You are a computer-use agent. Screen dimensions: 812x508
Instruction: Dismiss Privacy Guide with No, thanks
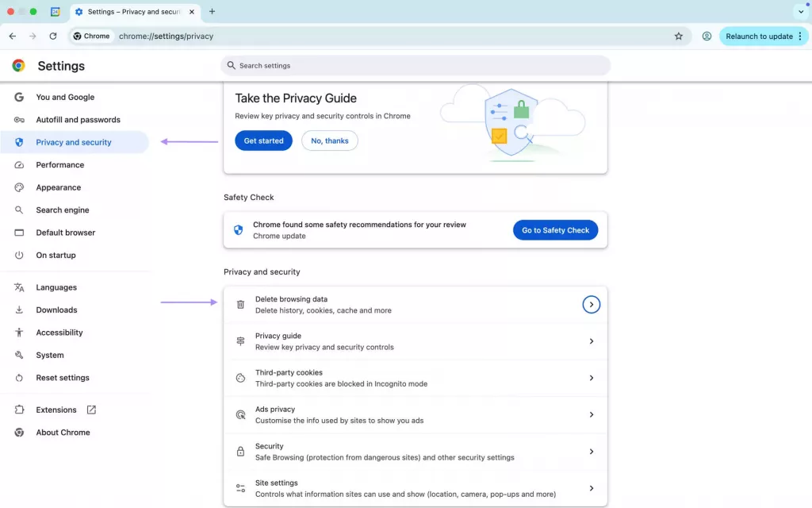pos(329,140)
